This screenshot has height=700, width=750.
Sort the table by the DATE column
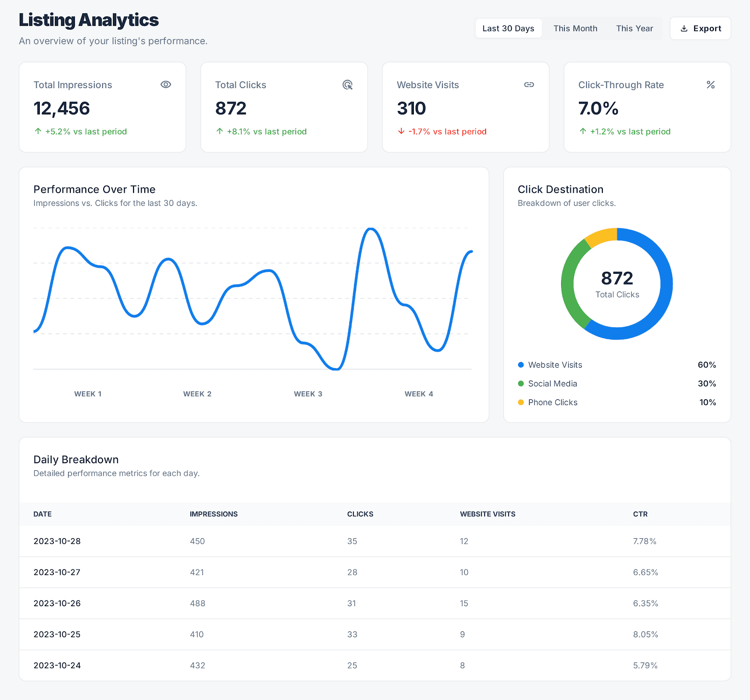42,514
